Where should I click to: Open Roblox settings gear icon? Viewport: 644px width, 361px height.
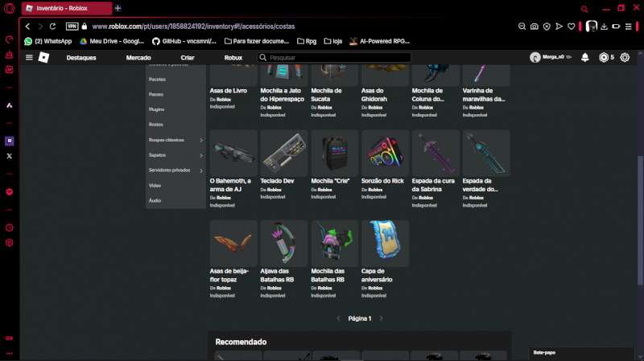pos(625,57)
